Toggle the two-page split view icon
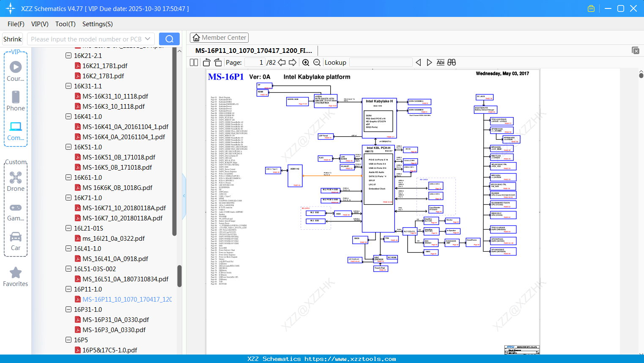 (194, 63)
